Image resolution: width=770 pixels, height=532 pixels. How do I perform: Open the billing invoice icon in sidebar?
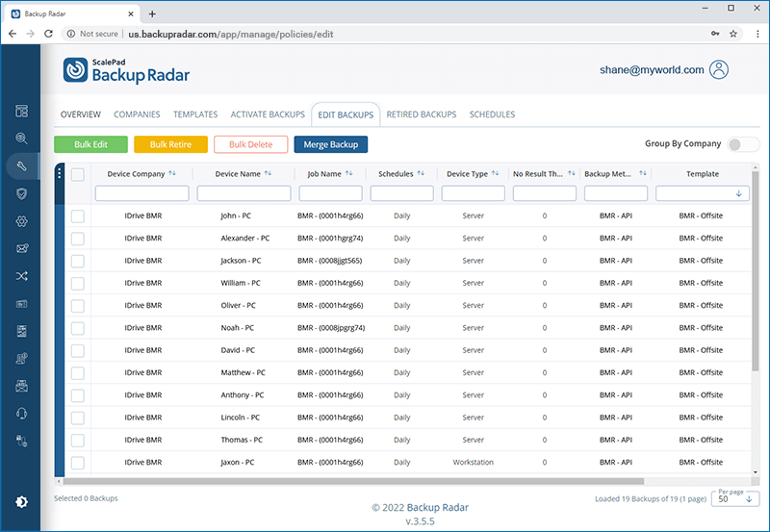click(x=21, y=359)
